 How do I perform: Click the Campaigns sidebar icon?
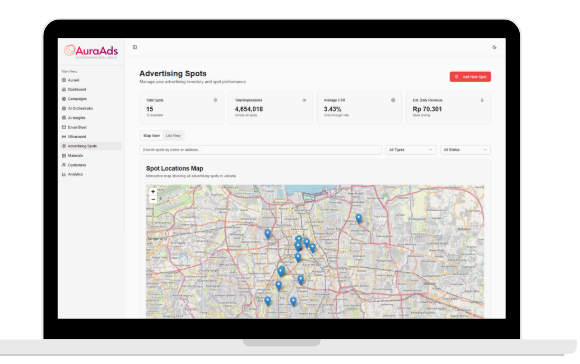64,99
